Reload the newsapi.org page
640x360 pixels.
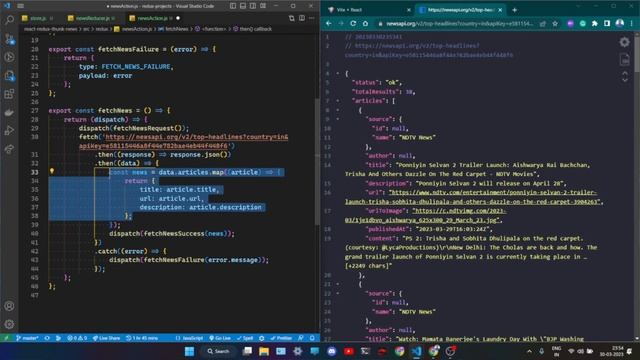tap(353, 24)
